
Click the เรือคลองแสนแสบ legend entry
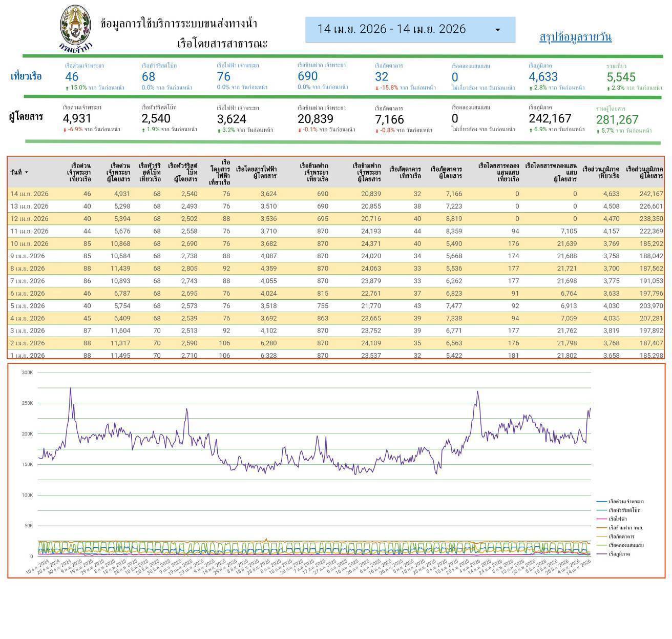pyautogui.click(x=626, y=545)
